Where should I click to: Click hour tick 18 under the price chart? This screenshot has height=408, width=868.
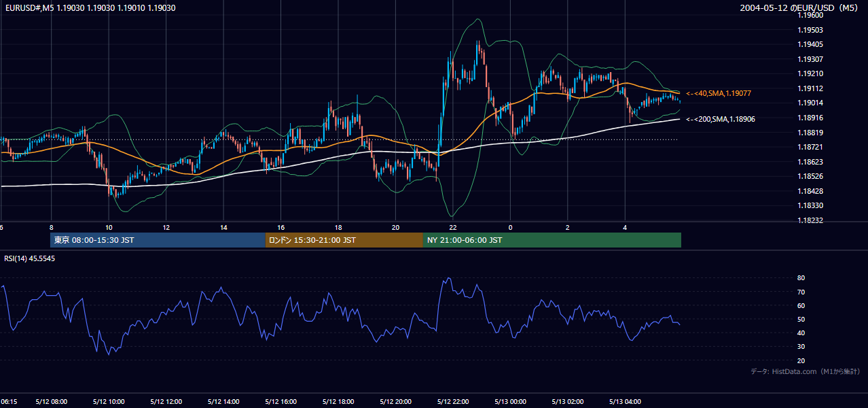[338, 228]
